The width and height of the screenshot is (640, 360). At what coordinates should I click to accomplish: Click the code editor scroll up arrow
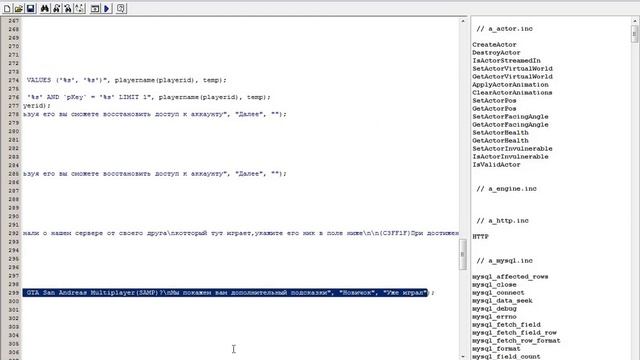(463, 21)
